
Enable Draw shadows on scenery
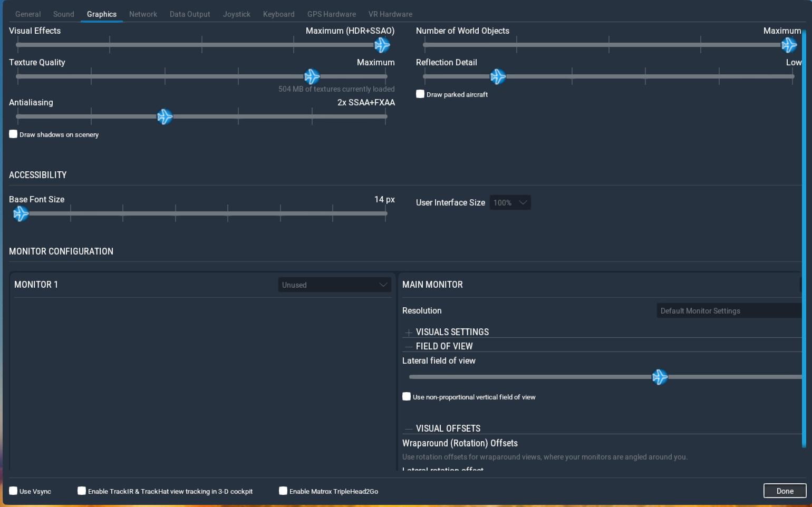pyautogui.click(x=13, y=134)
